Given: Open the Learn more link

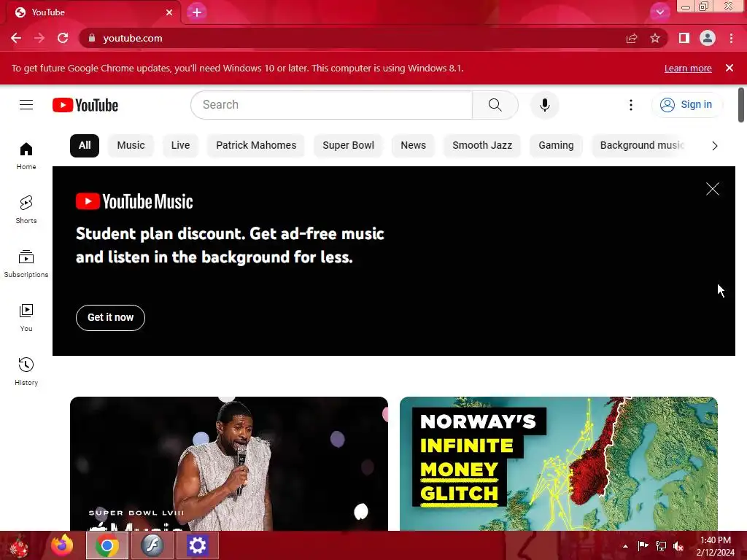Looking at the screenshot, I should (688, 68).
